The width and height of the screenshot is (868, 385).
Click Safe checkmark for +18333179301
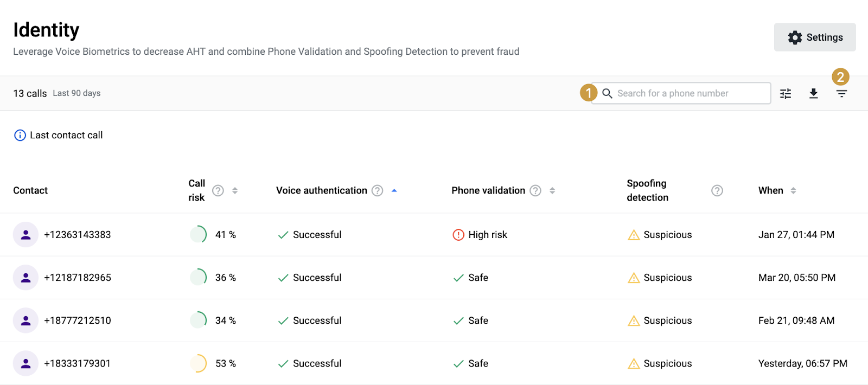[458, 363]
